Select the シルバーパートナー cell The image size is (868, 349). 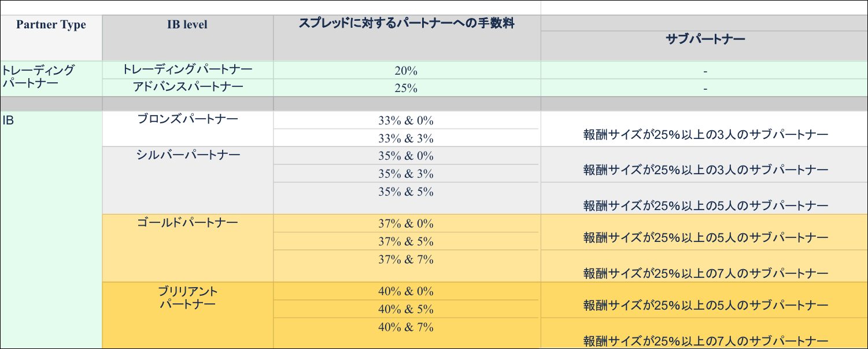click(187, 155)
